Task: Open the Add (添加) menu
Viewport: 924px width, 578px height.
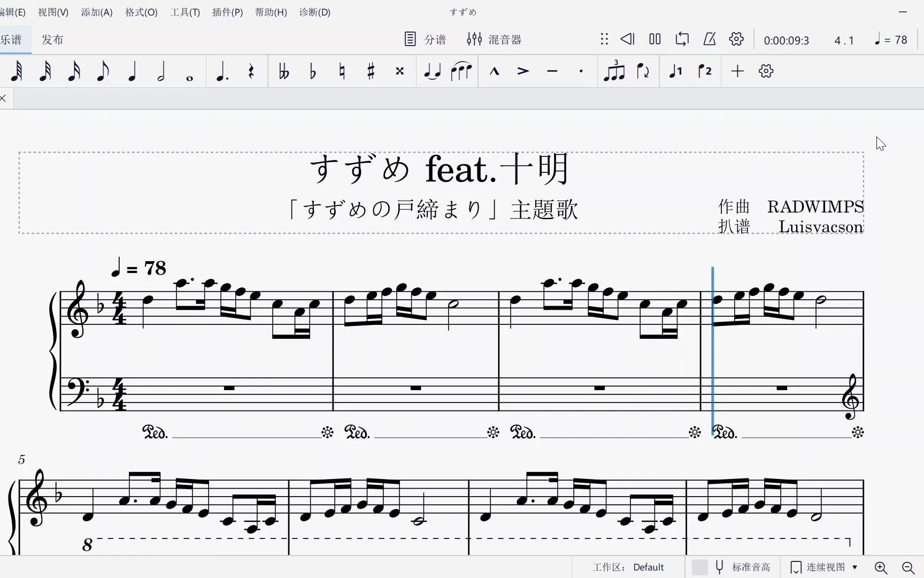Action: (97, 12)
